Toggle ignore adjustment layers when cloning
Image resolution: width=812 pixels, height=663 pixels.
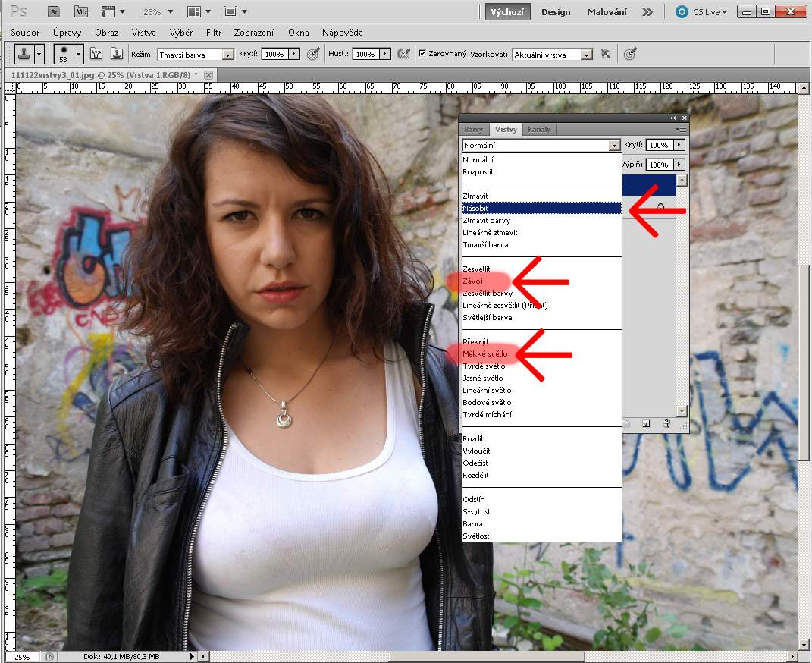pos(605,54)
